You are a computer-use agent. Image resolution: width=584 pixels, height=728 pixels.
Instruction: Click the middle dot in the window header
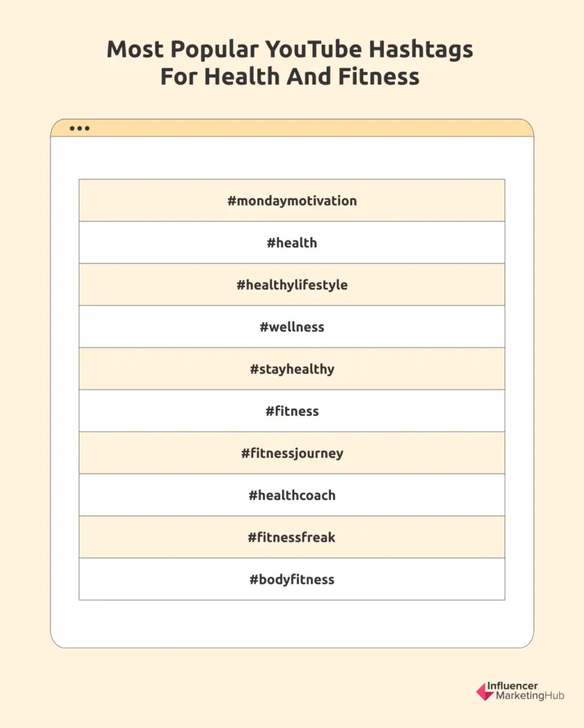[80, 129]
